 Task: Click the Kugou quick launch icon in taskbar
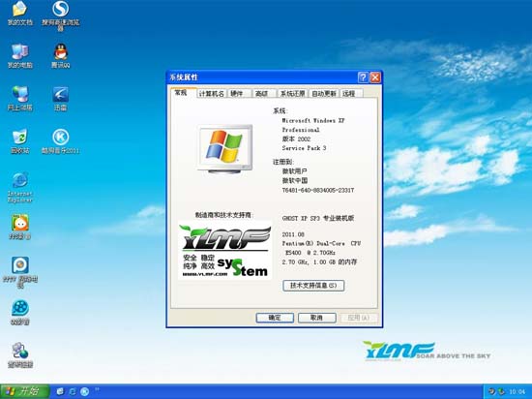tap(85, 391)
